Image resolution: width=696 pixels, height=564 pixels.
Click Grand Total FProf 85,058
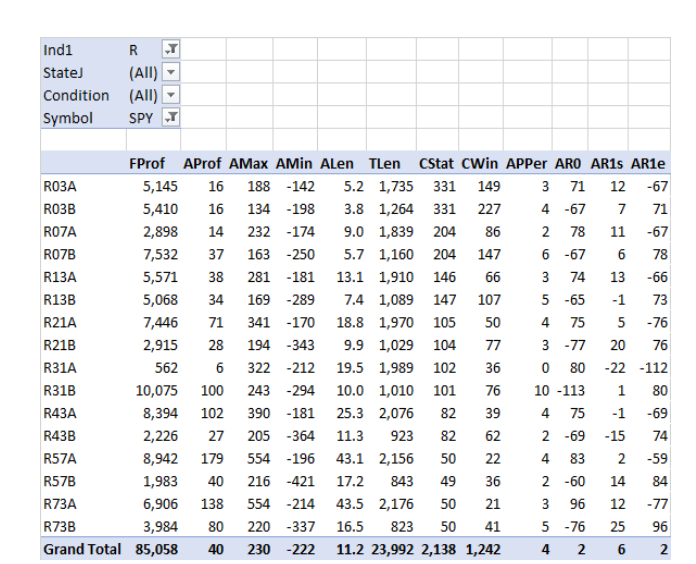tap(157, 549)
